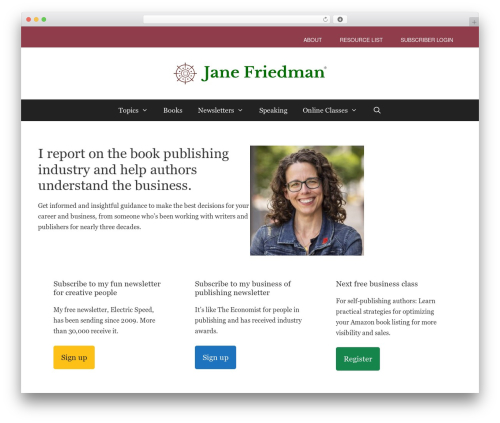Click paragraph starting 'Get informed and insightful guidance'
This screenshot has width=500, height=423.
(143, 216)
